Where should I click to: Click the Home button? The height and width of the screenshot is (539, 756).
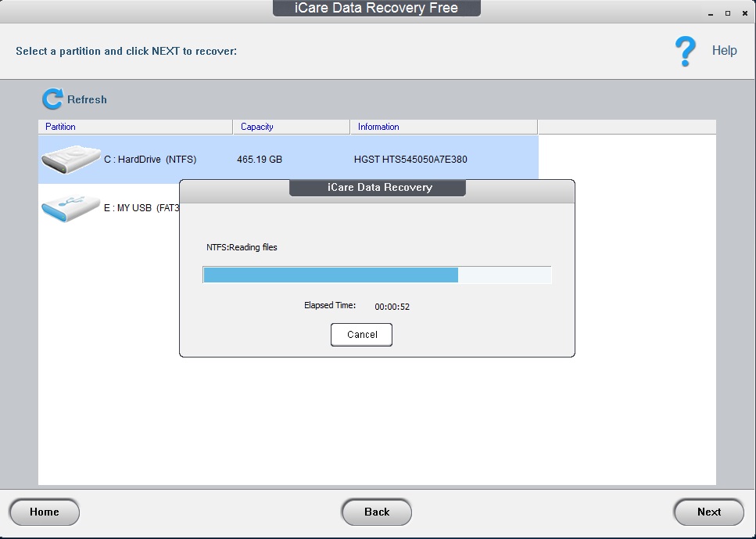pyautogui.click(x=44, y=512)
